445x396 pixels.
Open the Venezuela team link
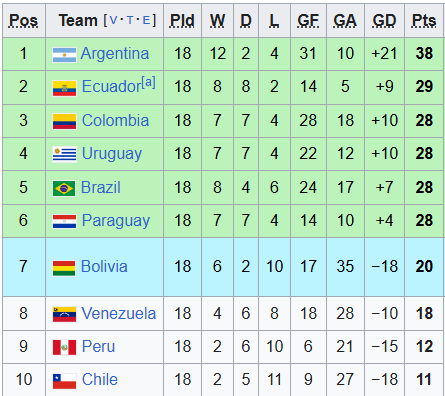click(x=119, y=313)
